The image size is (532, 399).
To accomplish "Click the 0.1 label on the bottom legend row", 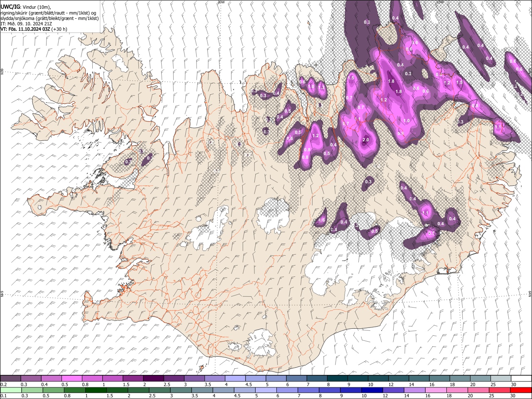I will tap(3, 396).
